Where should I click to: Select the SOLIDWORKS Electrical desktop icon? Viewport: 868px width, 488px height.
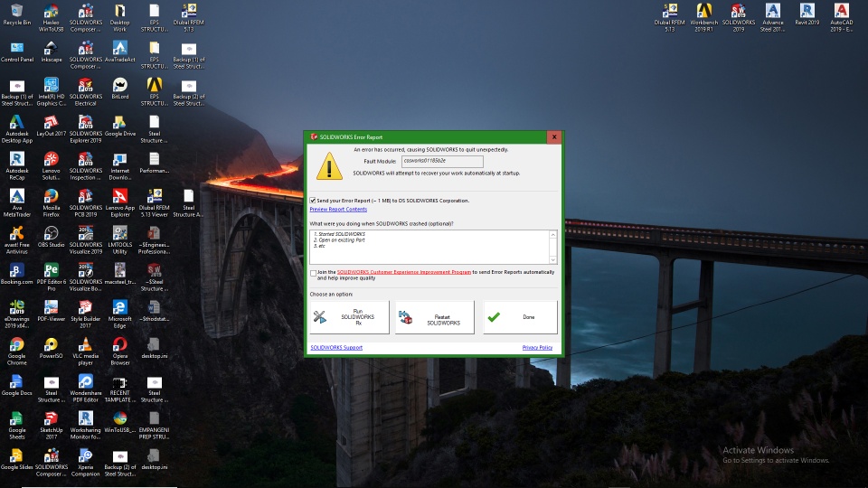coord(85,92)
